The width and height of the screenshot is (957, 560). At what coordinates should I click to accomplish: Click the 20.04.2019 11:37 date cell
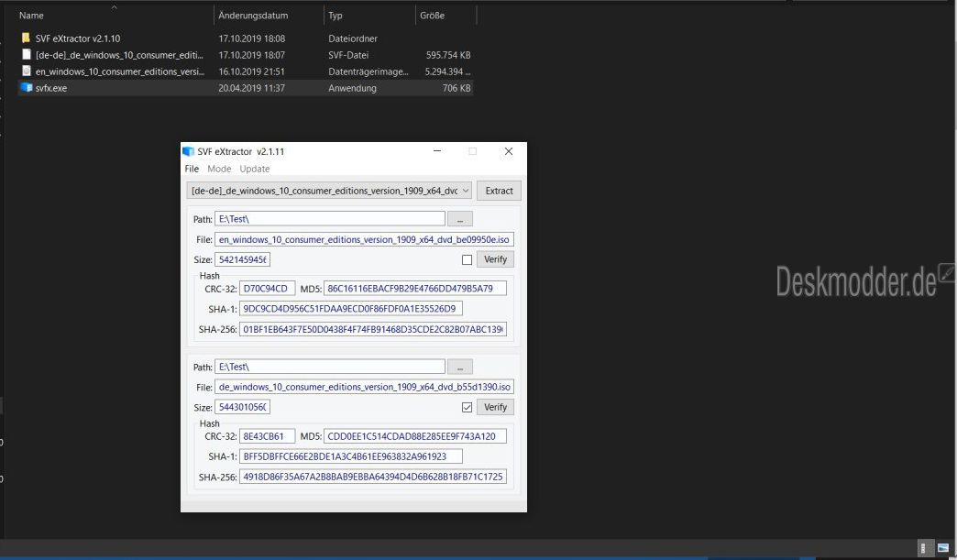click(251, 88)
